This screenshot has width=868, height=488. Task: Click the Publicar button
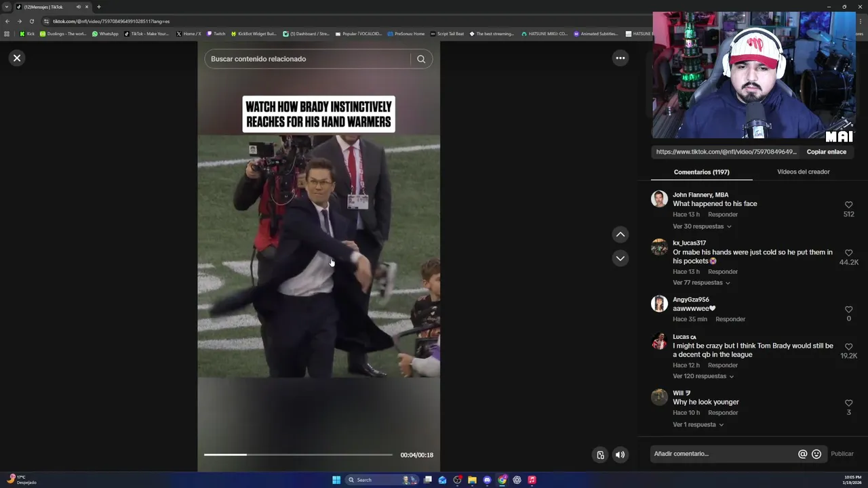click(842, 454)
